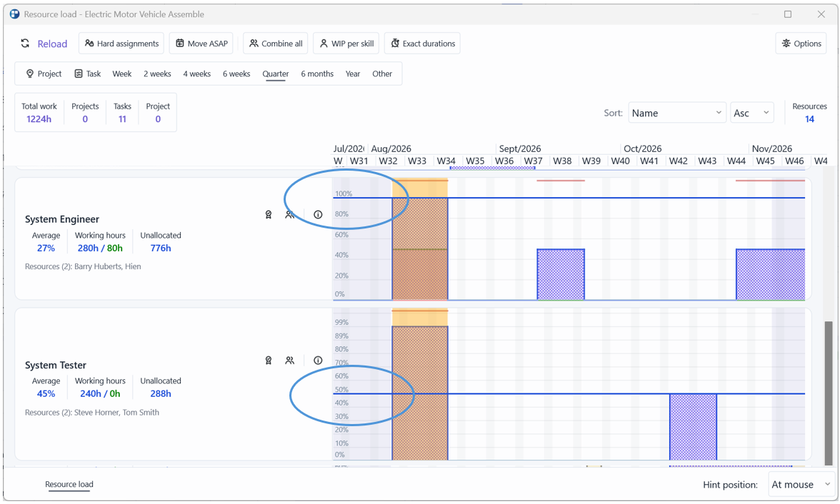
Task: Click Exact durations button
Action: tap(422, 44)
